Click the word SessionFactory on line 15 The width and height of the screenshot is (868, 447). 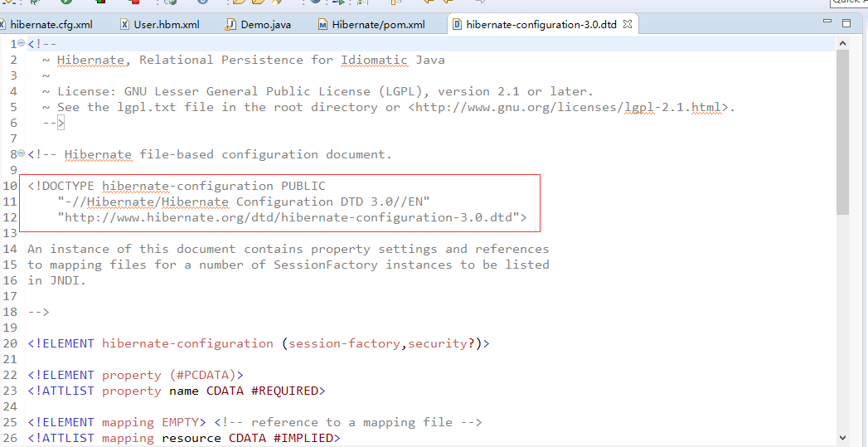point(326,265)
